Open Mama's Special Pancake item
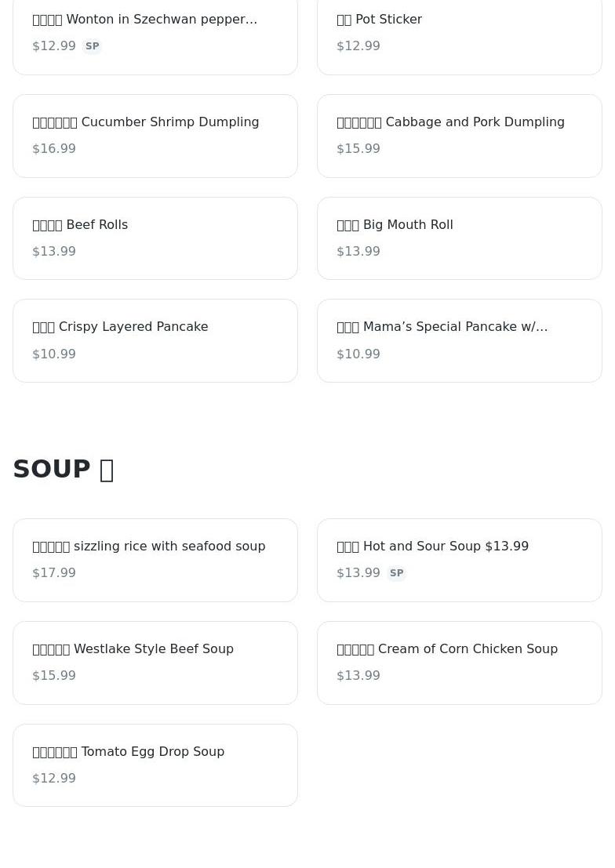The height and width of the screenshot is (868, 615). pos(460,341)
